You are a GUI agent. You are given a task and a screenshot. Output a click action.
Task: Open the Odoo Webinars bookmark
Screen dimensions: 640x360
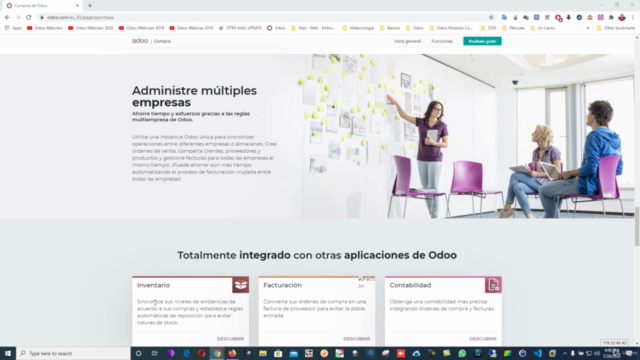[45, 28]
